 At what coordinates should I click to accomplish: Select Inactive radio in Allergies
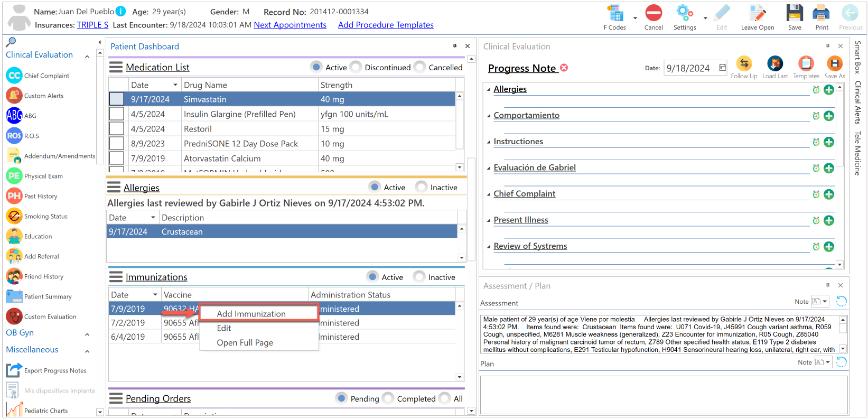[422, 187]
